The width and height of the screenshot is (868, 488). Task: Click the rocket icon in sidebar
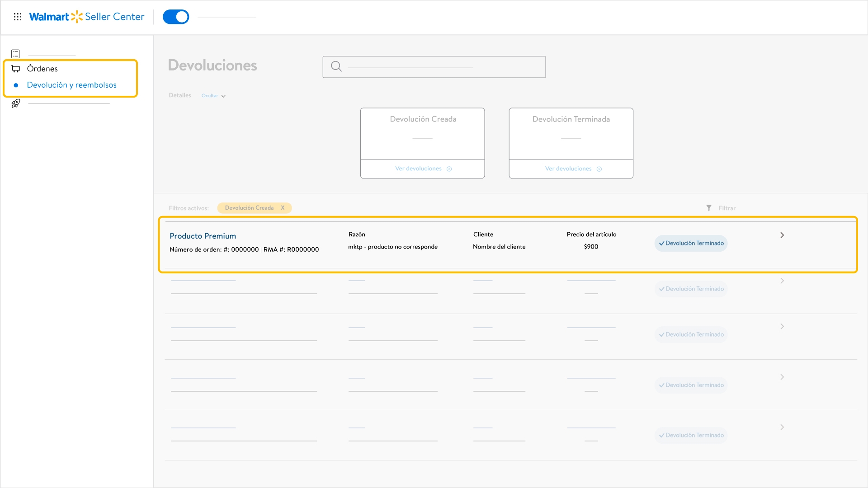[x=16, y=103]
